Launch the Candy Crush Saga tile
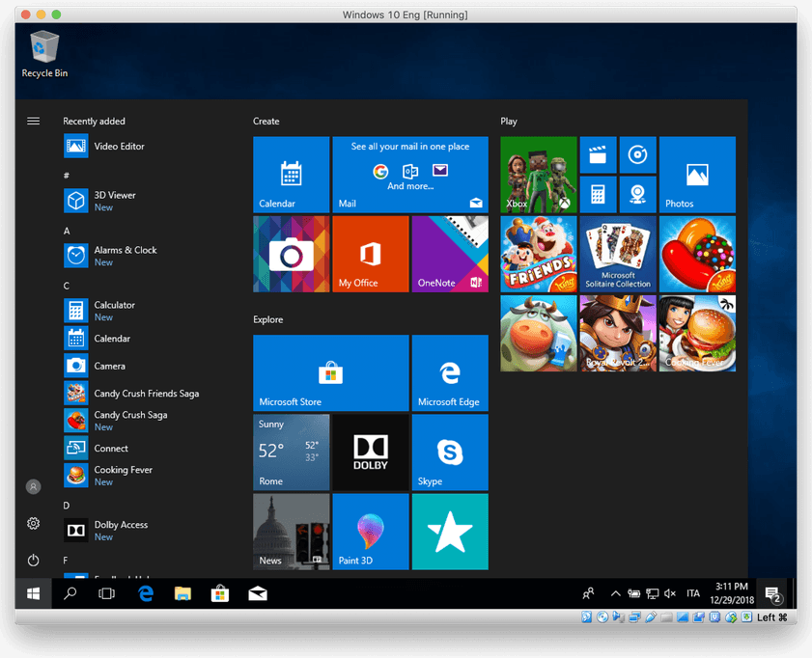 (697, 254)
